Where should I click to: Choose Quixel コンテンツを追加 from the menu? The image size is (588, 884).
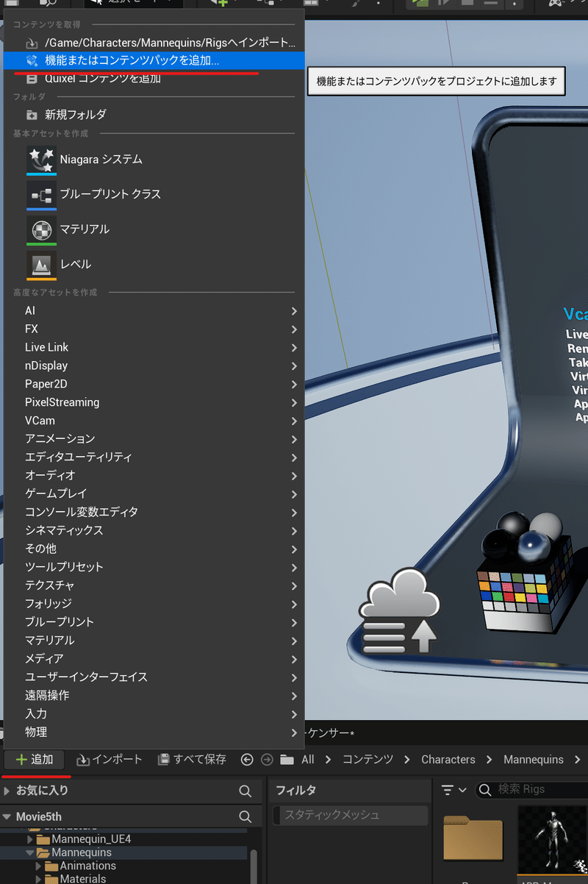pos(103,79)
